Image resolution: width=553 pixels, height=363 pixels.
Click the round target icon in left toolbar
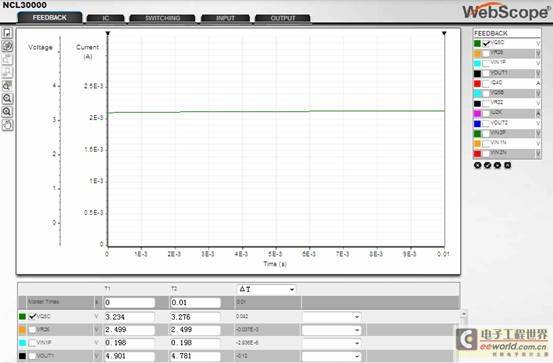coord(7,46)
